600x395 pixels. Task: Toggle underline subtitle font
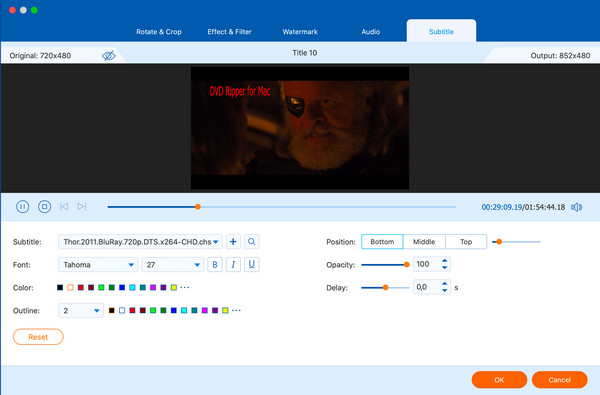251,264
